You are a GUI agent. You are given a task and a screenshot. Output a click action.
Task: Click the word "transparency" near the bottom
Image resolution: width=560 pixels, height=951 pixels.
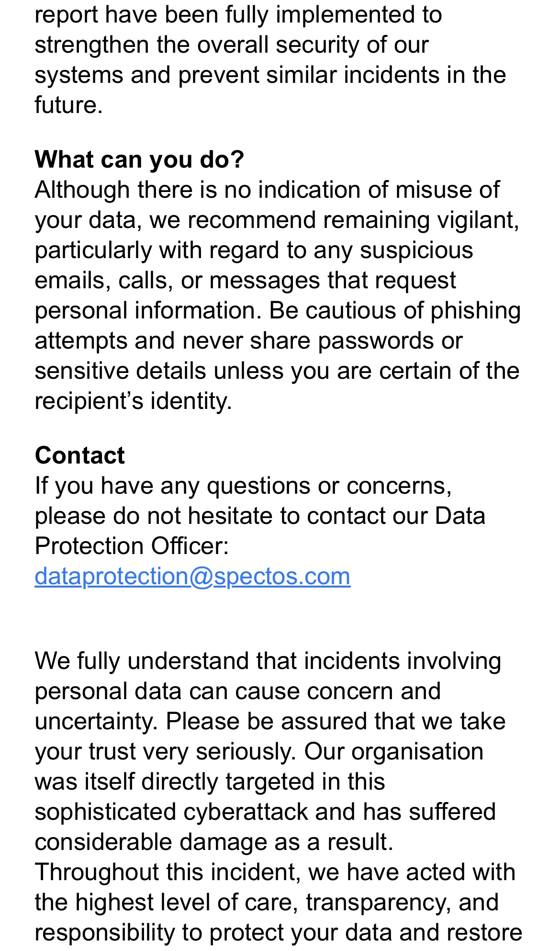click(378, 903)
